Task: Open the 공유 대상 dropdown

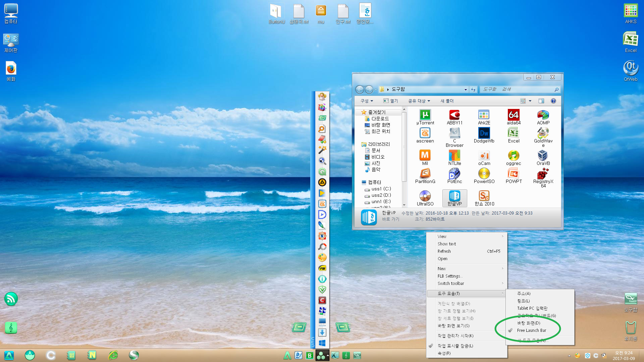Action: [419, 101]
